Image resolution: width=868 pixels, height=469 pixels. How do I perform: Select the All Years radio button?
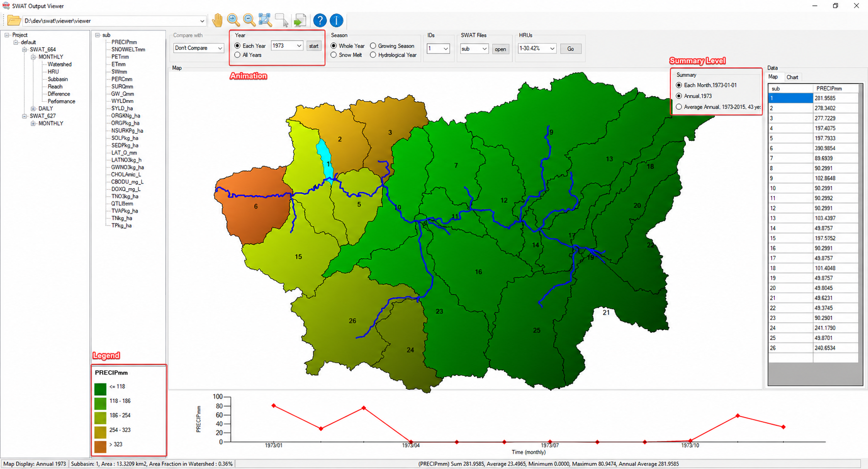pos(238,55)
